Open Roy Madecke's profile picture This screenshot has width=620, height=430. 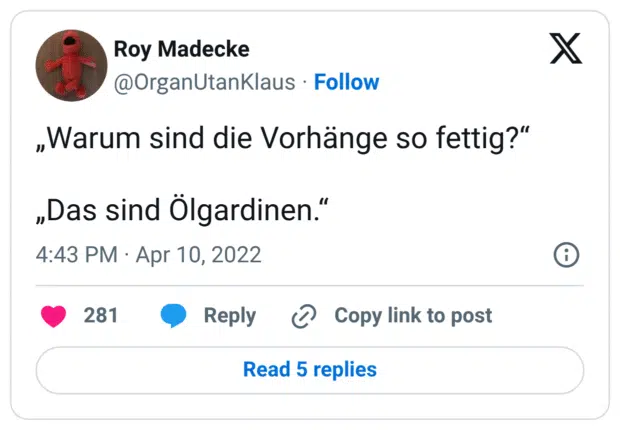tap(71, 64)
